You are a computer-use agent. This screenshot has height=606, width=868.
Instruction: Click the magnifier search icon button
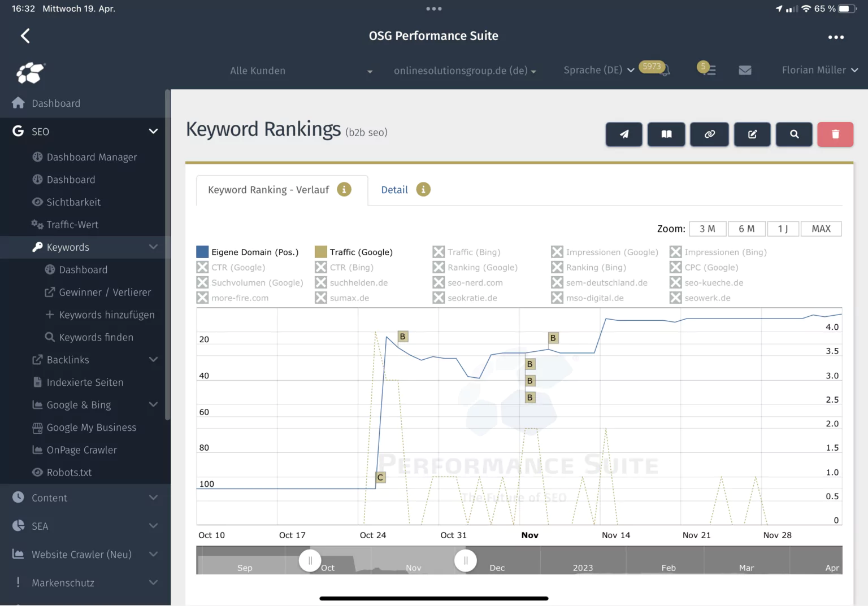(x=794, y=134)
